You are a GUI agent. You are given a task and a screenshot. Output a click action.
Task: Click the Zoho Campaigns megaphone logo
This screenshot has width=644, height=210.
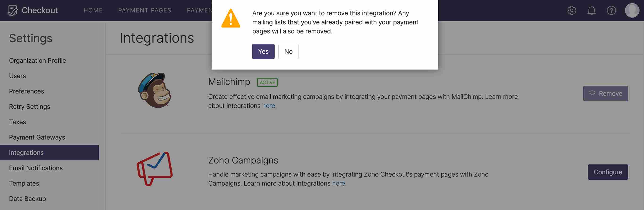click(155, 168)
